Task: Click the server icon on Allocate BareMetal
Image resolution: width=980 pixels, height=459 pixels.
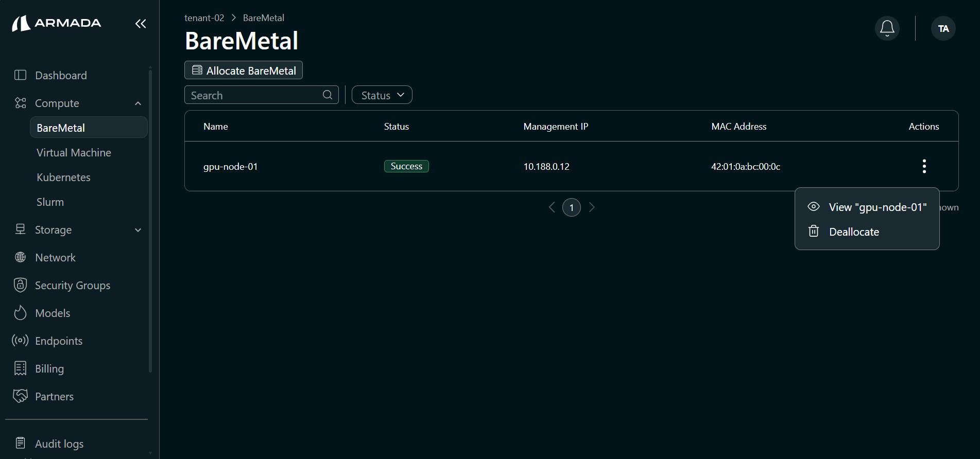Action: coord(197,70)
